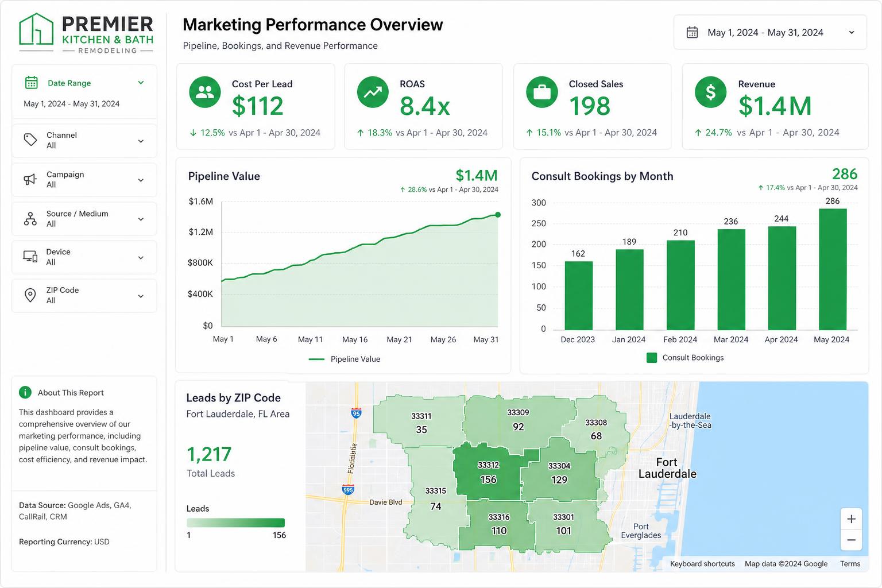Click the leads color gradient scale bar
This screenshot has width=882, height=588.
235,523
